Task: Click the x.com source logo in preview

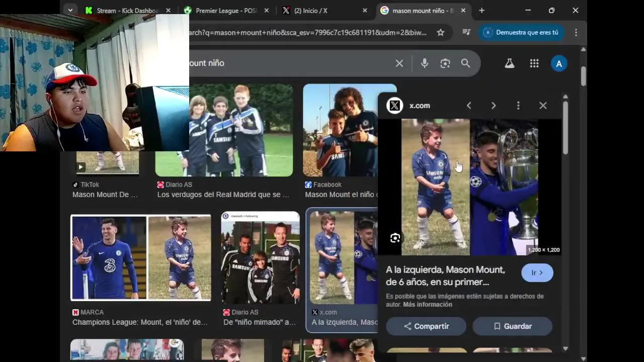Action: [395, 106]
